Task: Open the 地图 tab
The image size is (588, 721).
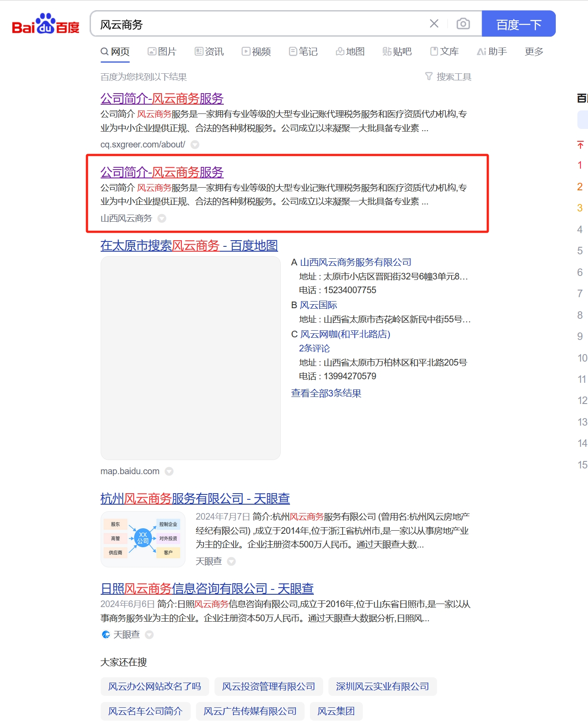Action: pyautogui.click(x=351, y=52)
